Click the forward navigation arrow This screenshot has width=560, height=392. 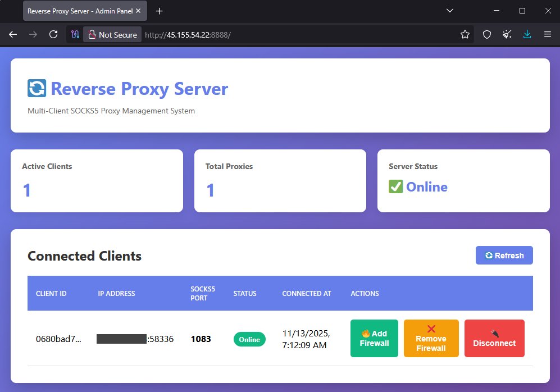(33, 35)
